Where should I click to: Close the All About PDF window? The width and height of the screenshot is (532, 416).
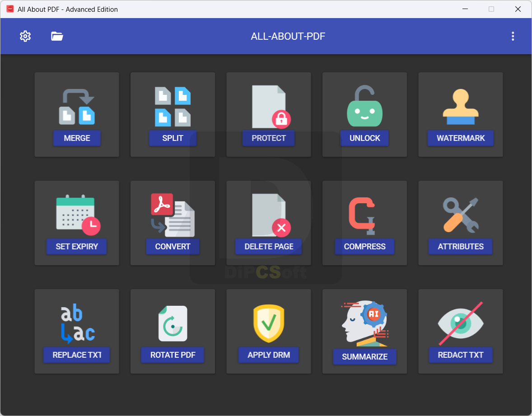coord(518,9)
